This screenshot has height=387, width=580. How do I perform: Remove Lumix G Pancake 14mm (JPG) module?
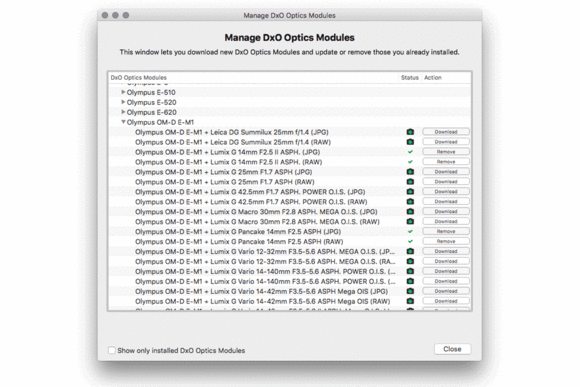coord(446,232)
